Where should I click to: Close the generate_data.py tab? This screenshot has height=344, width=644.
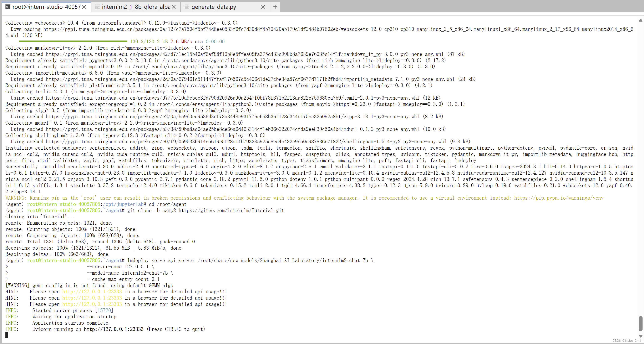click(263, 7)
